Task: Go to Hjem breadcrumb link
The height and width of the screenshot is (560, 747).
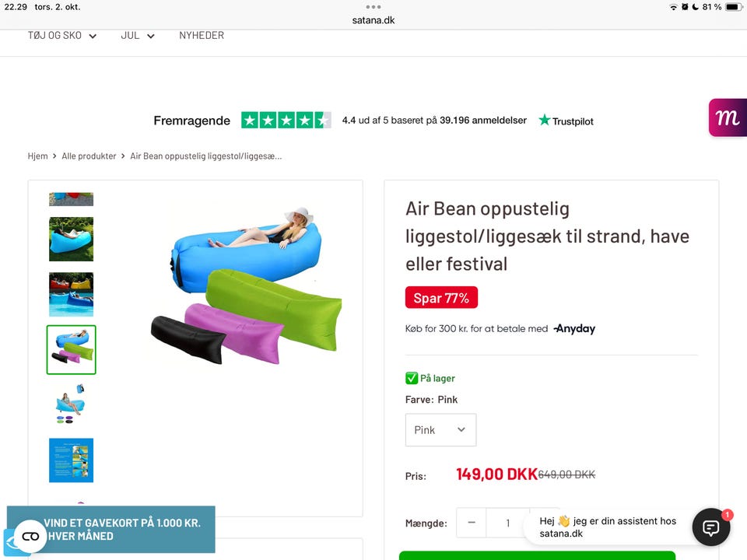Action: [37, 156]
